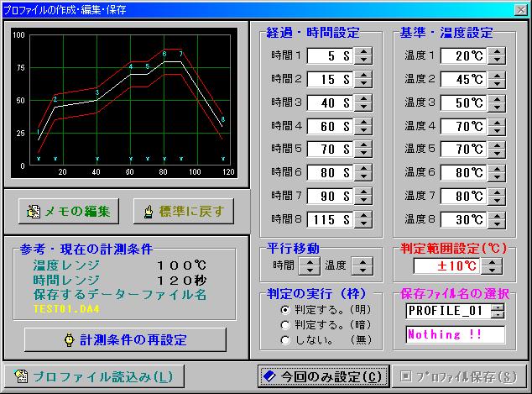Increase 時間2 value with up arrow
The height and width of the screenshot is (394, 532).
click(363, 75)
